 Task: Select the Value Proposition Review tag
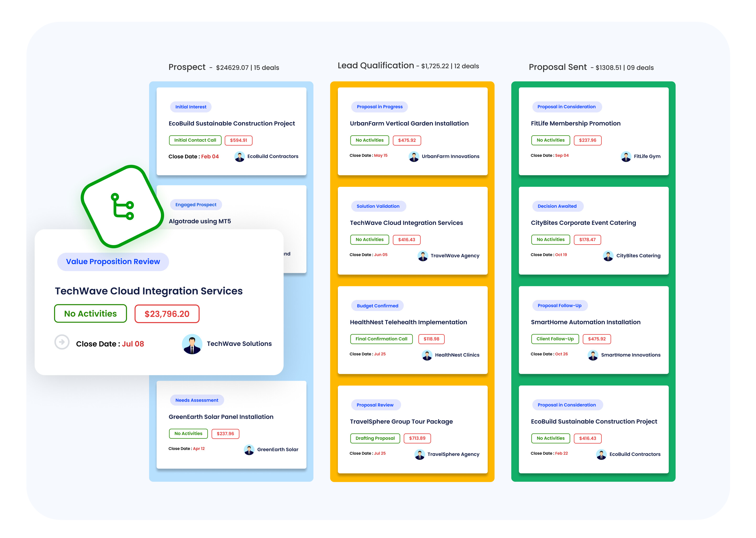(113, 262)
